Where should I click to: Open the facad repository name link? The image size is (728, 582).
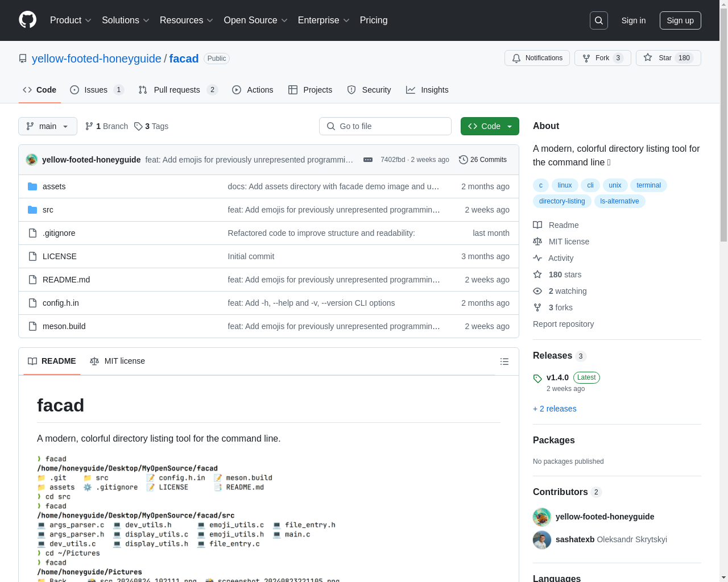click(x=184, y=59)
